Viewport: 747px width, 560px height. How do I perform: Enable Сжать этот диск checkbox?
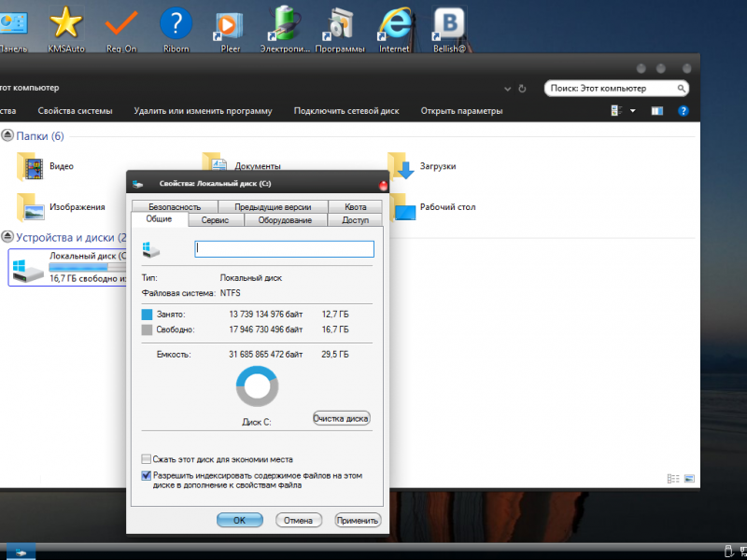pyautogui.click(x=147, y=459)
